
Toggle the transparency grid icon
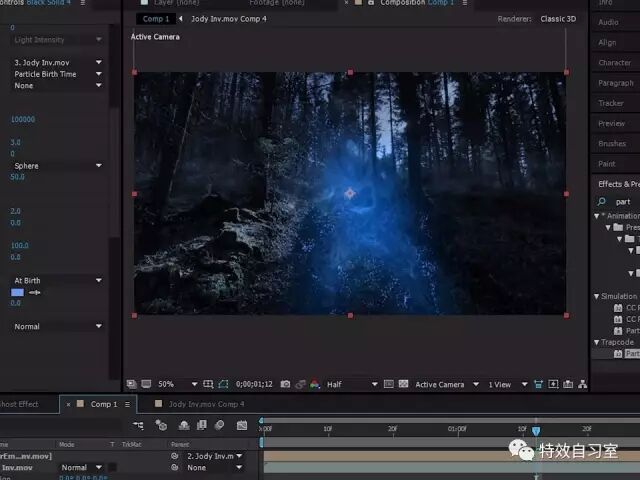tap(403, 384)
